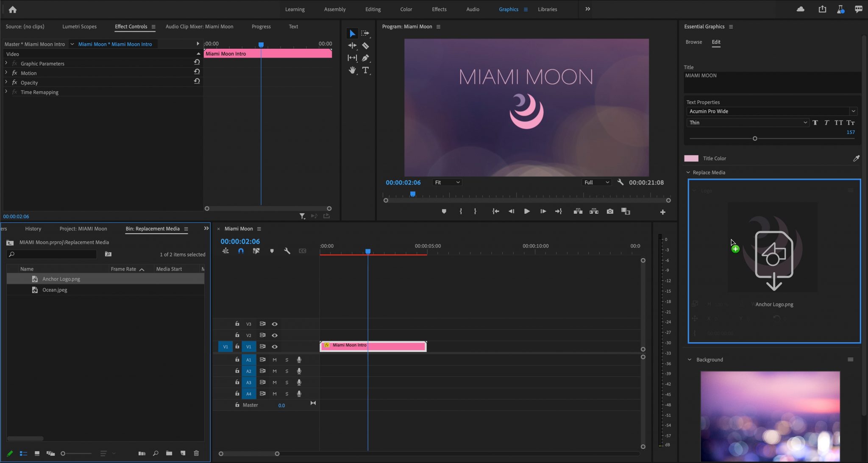868x463 pixels.
Task: Add a marker in the Program Monitor
Action: click(443, 211)
